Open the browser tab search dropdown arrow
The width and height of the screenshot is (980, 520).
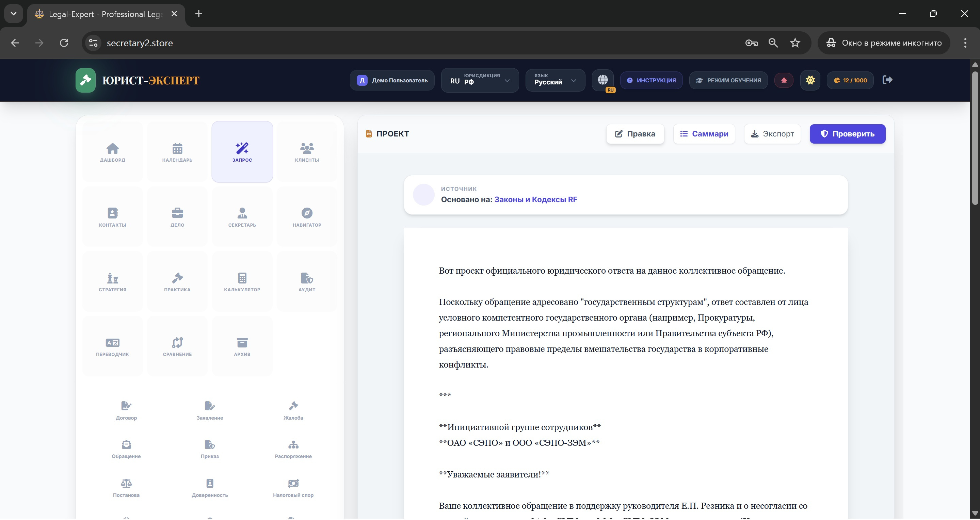[14, 14]
